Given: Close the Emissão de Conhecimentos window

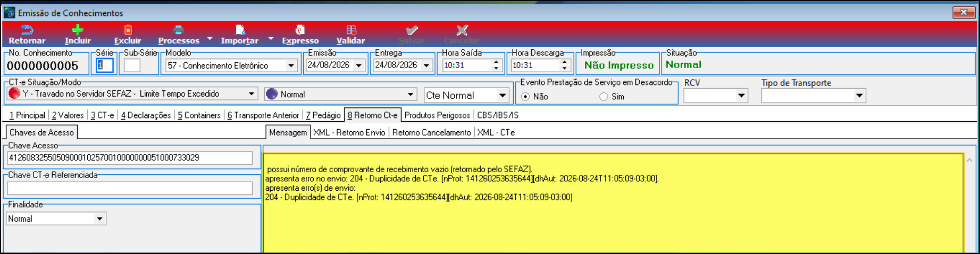Looking at the screenshot, I should pyautogui.click(x=963, y=12).
